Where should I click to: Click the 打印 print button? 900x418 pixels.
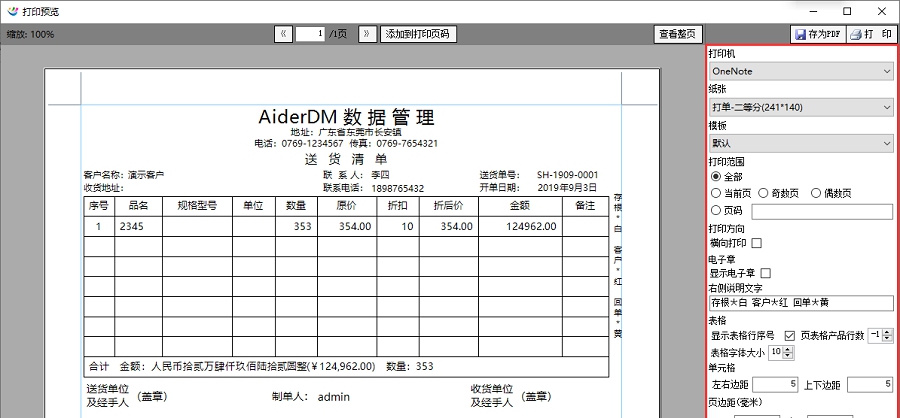click(871, 34)
